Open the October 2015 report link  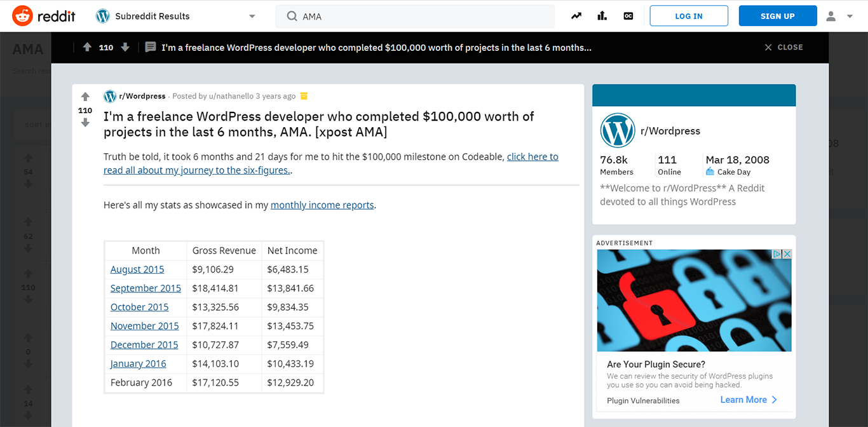(x=139, y=307)
